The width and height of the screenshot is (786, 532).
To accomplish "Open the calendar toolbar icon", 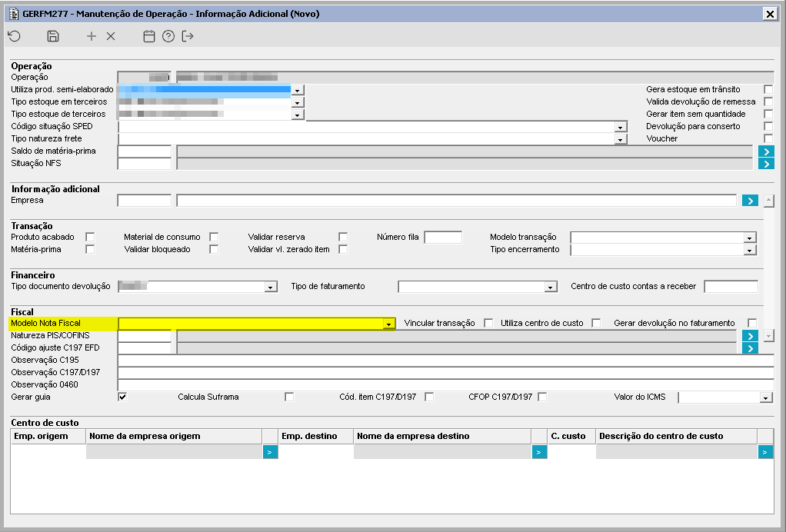I will point(149,36).
